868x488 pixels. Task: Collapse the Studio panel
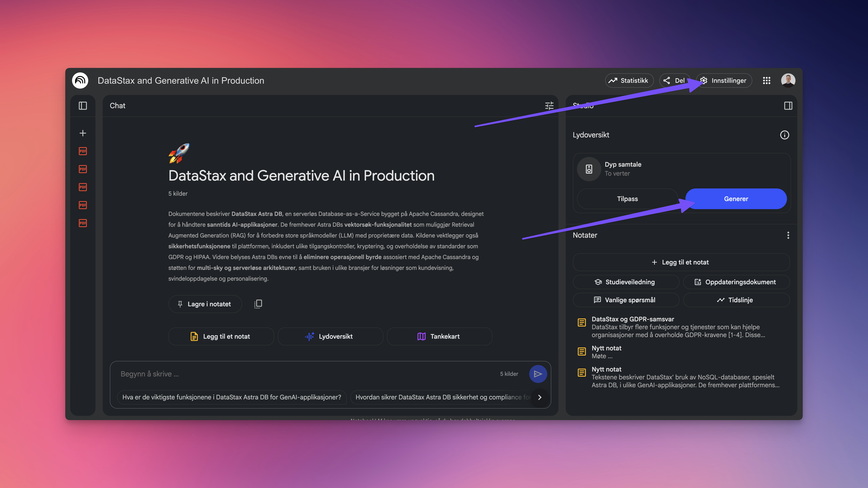point(788,106)
